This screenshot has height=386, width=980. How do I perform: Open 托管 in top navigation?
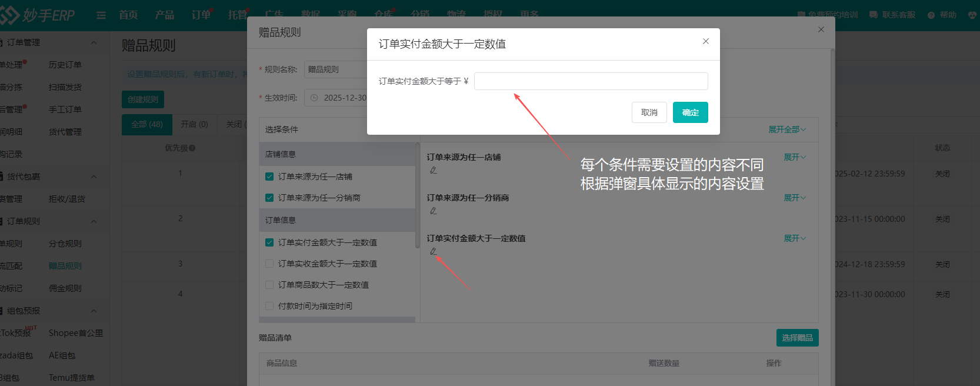[x=238, y=14]
